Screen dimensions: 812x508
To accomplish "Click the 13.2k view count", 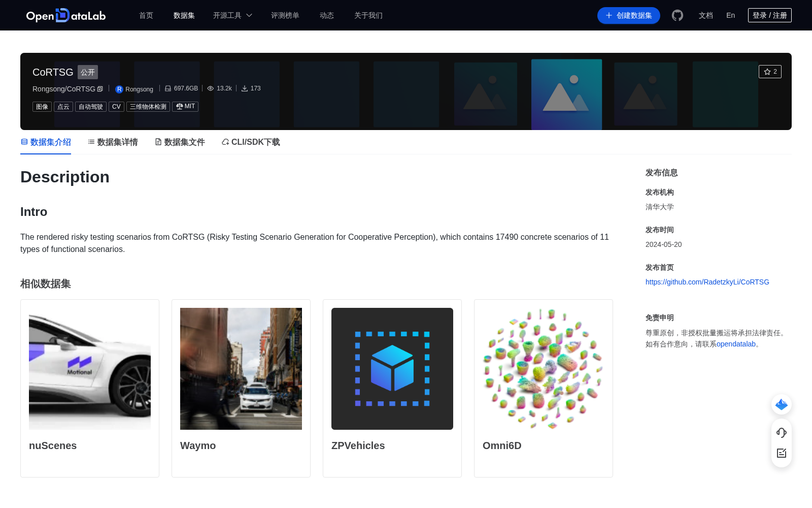I will pos(224,88).
